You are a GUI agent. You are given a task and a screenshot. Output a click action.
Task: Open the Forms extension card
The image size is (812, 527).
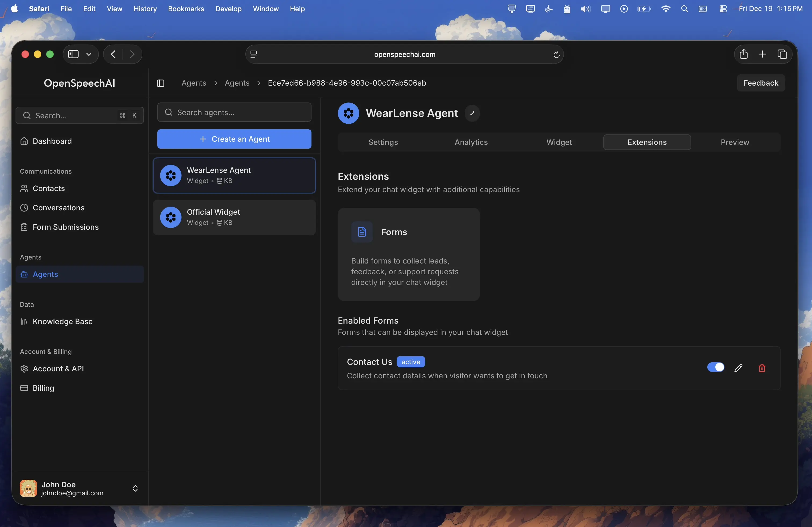(408, 254)
